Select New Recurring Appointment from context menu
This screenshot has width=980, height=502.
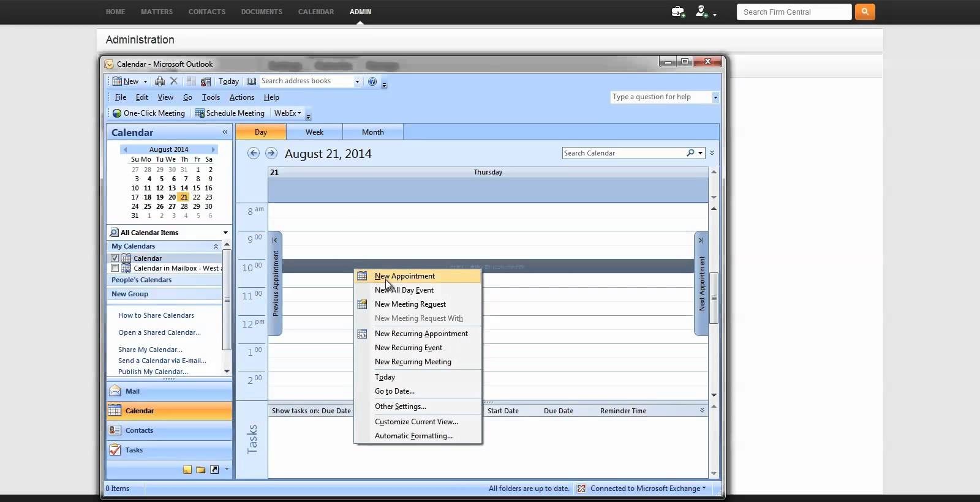(x=421, y=334)
